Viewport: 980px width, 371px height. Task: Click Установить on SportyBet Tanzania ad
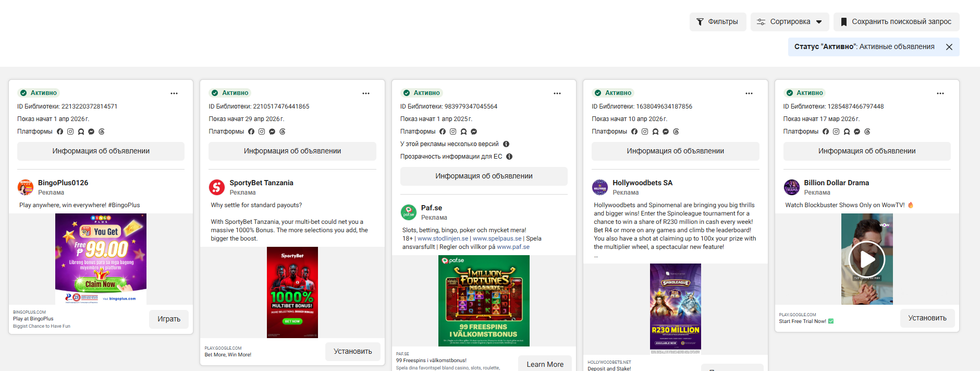click(x=353, y=352)
